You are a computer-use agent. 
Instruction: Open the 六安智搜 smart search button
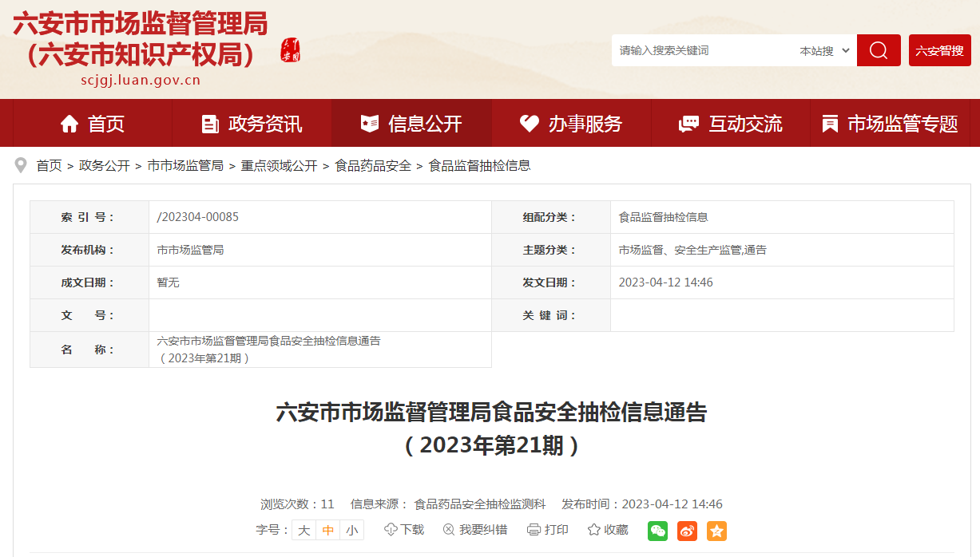pos(939,50)
